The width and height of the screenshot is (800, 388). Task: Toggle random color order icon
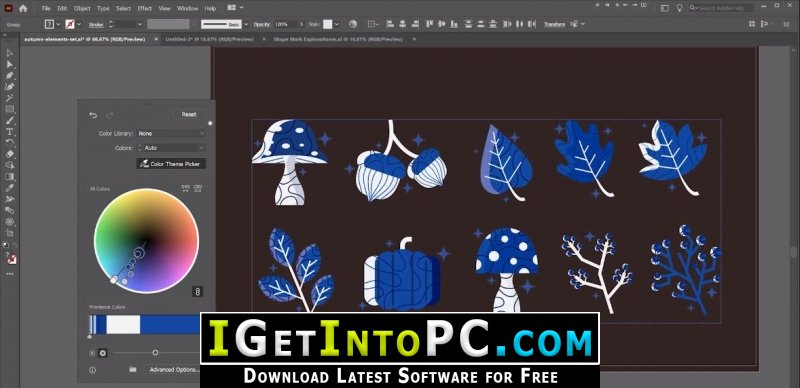185,188
